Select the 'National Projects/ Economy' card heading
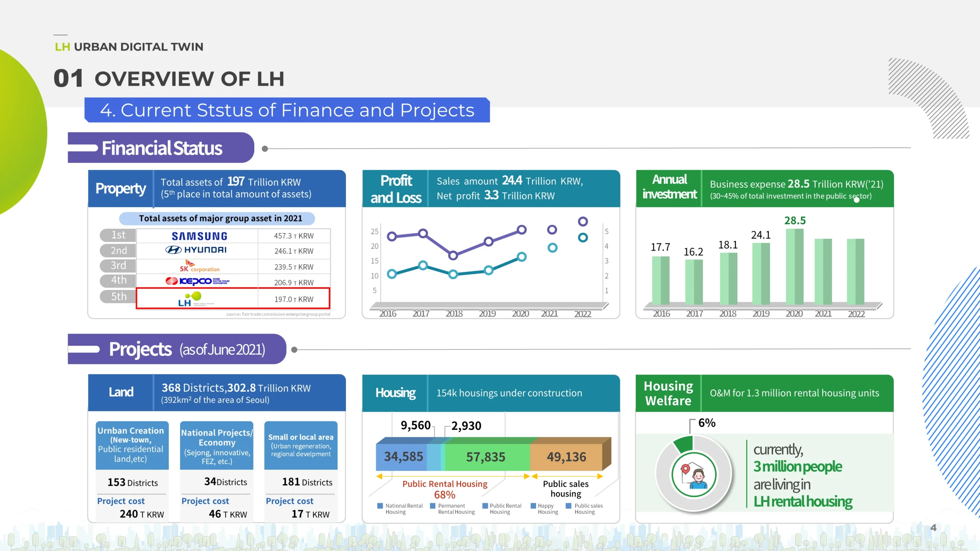The image size is (980, 551). 217,438
